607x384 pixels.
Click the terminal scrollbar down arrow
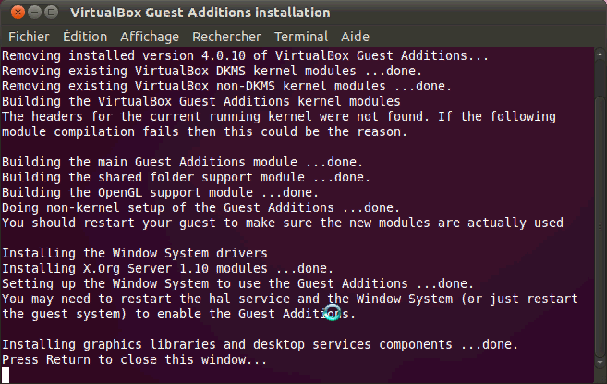(600, 363)
